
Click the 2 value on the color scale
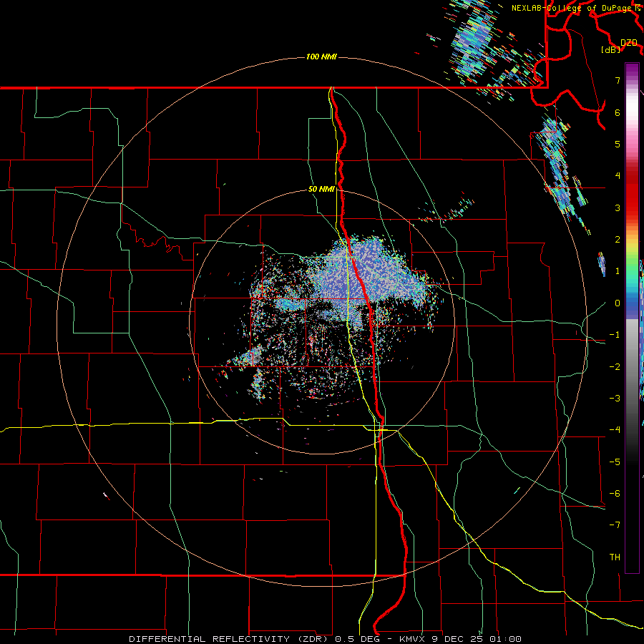618,240
